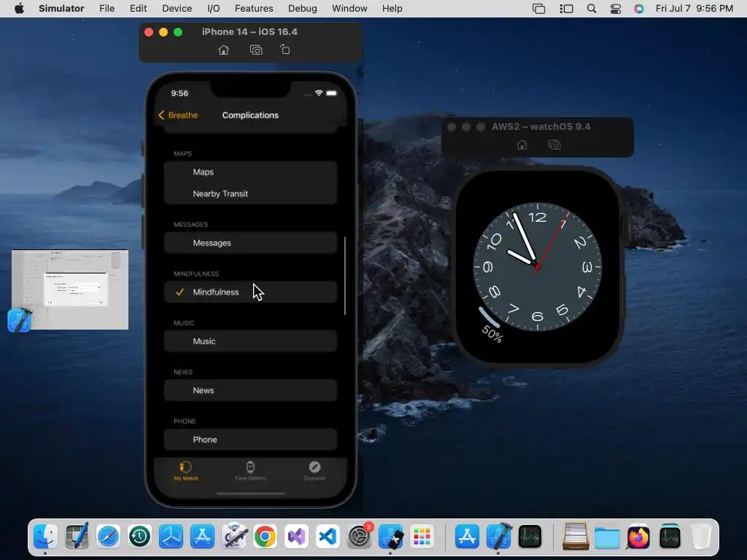Open the Discover tab

click(314, 471)
